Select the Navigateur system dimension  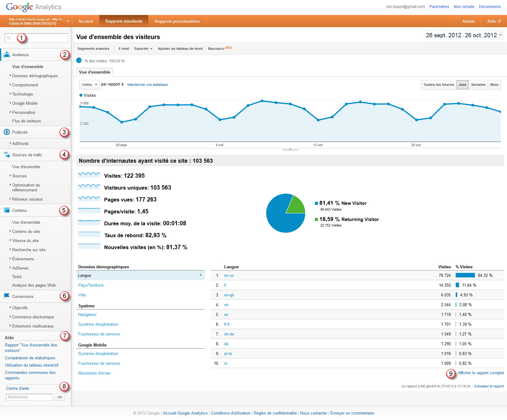(x=87, y=314)
